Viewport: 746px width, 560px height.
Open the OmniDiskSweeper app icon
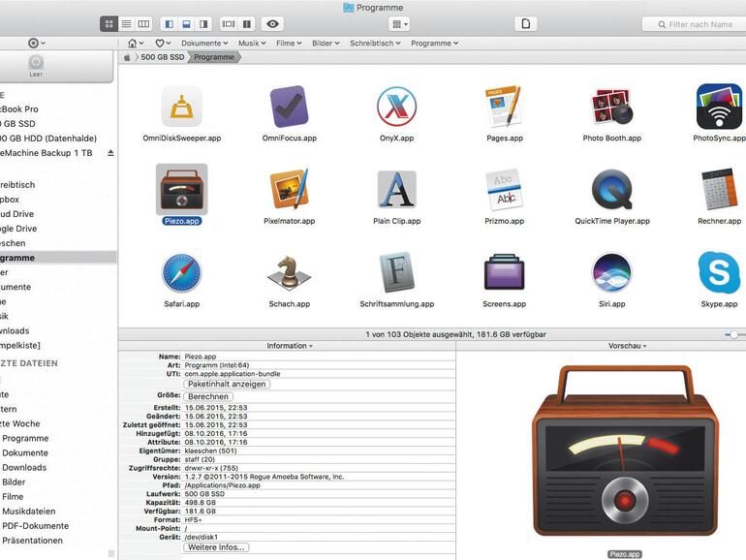[181, 107]
